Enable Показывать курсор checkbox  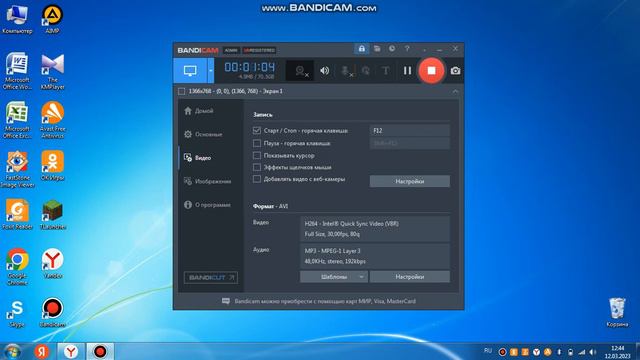pos(257,156)
